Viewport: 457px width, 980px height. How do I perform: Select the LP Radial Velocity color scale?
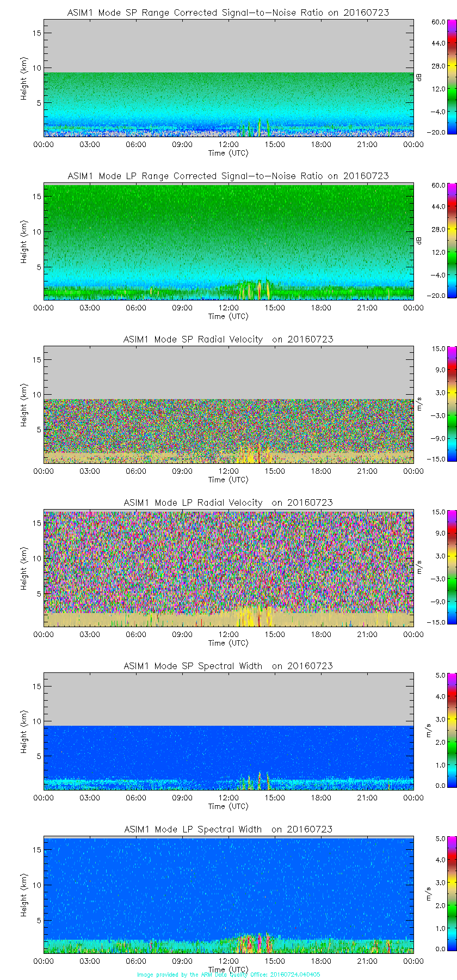437,567
